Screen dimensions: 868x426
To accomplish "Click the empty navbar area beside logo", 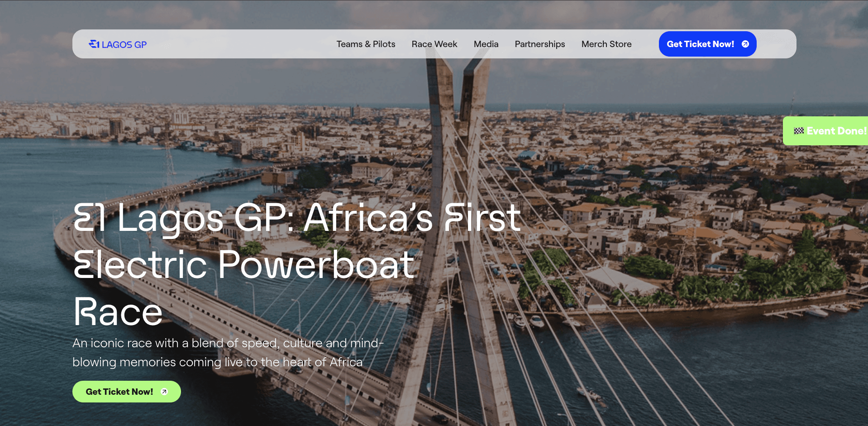I will coord(240,44).
